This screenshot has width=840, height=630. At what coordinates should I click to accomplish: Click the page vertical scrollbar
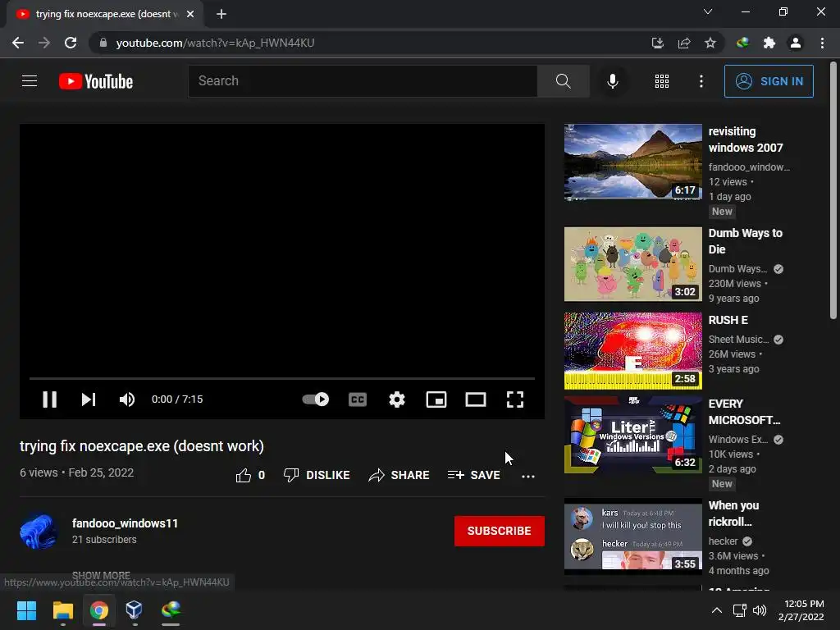pos(833,190)
